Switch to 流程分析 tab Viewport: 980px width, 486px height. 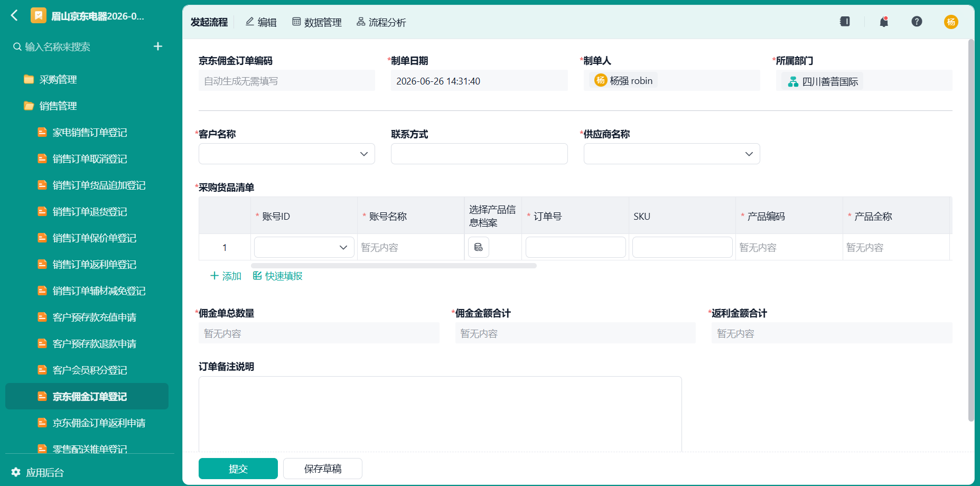point(381,22)
